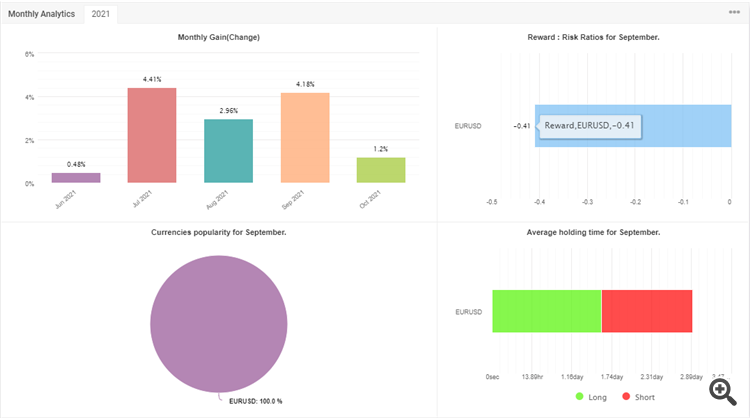Open the three-dot options menu
The height and width of the screenshot is (418, 750).
coord(734,12)
